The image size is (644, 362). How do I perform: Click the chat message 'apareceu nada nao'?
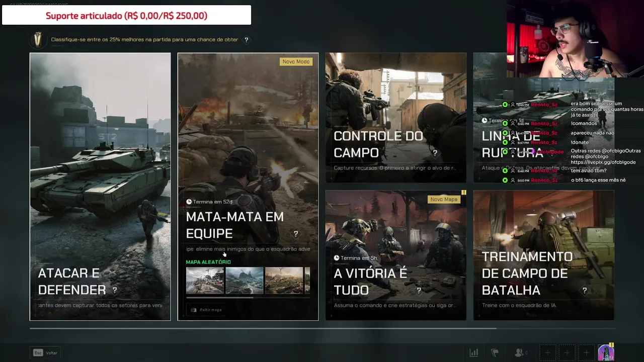592,133
